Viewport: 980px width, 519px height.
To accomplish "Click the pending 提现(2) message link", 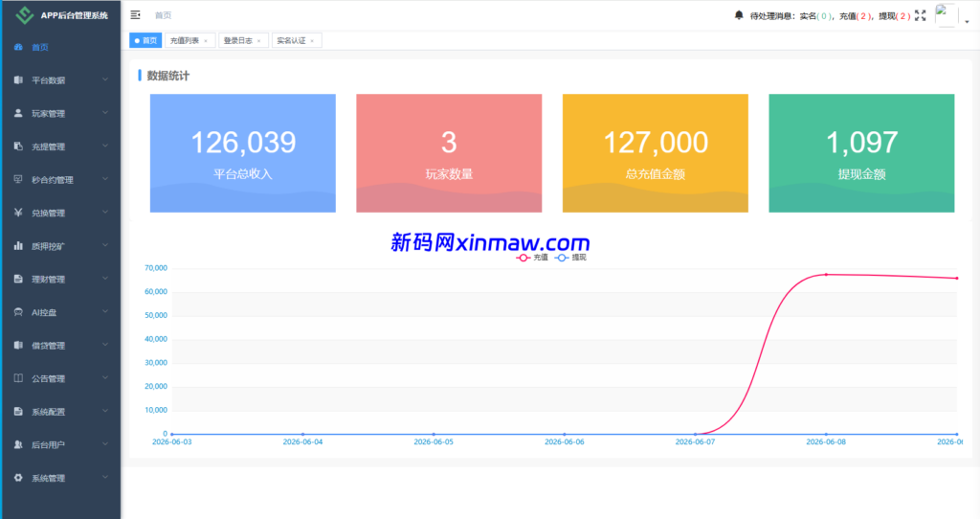I will 895,16.
